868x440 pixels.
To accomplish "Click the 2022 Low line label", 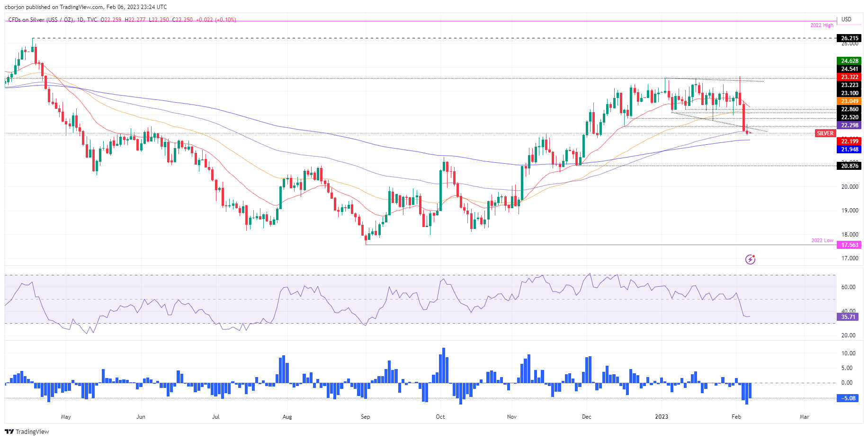I will click(822, 240).
